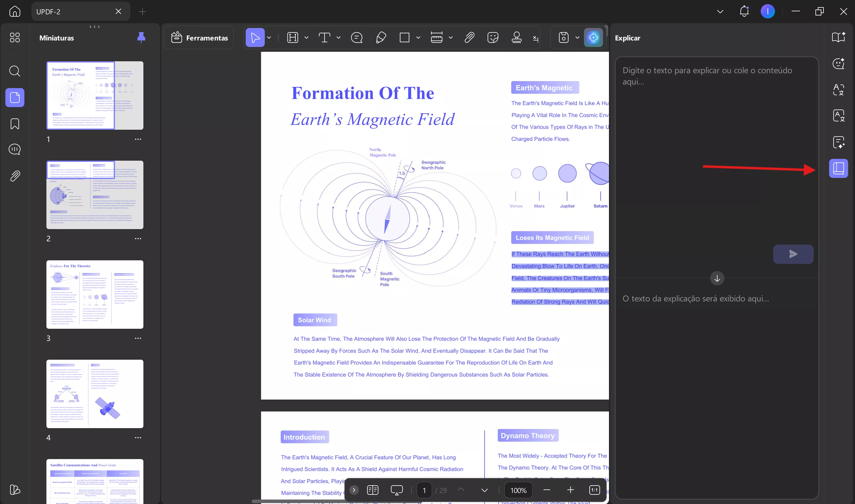Expand the shape tool dropdown arrow
This screenshot has width=855, height=504.
pos(418,37)
